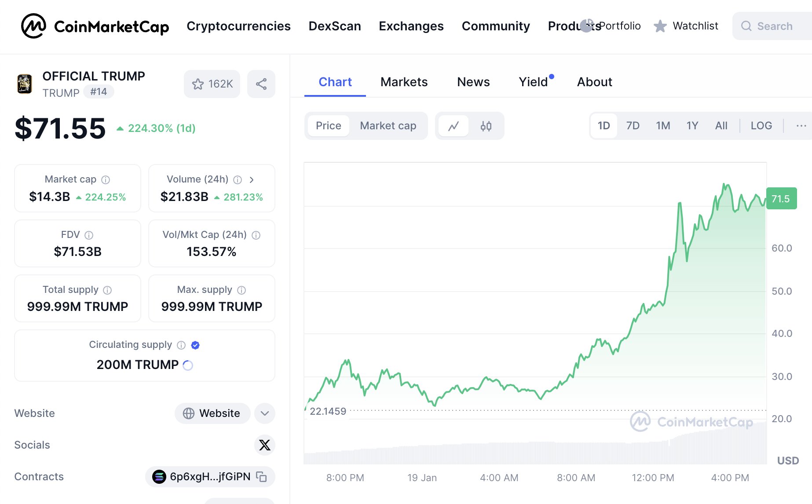Screen dimensions: 812x504
Task: Click the CoinMarketCap logo
Action: click(x=95, y=26)
